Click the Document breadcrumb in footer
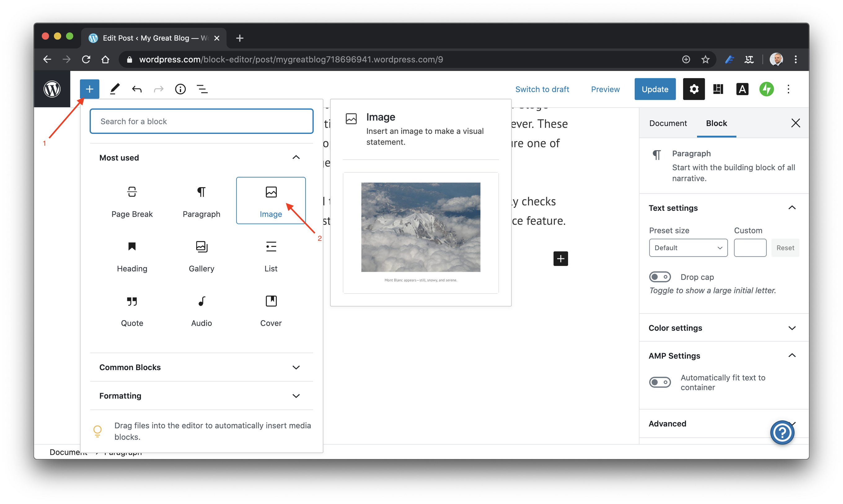843x504 pixels. (x=68, y=452)
